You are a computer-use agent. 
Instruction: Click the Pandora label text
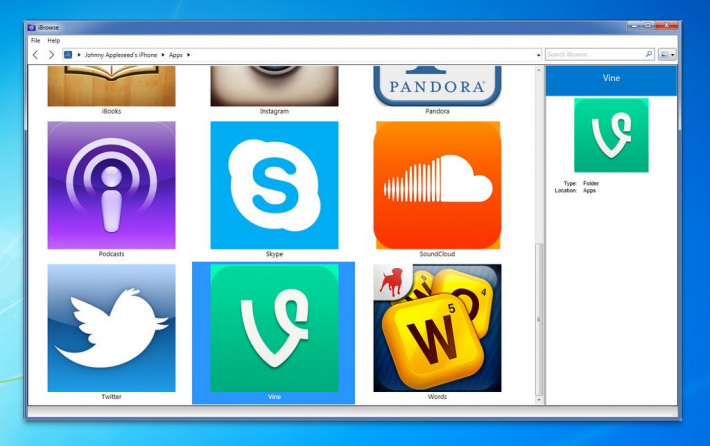coord(437,111)
